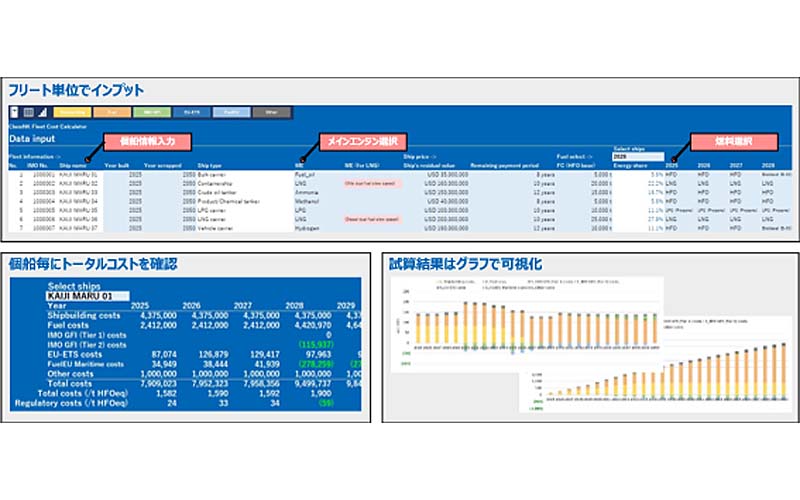Open the Select ships year dropdown showing 2029

pyautogui.click(x=638, y=157)
